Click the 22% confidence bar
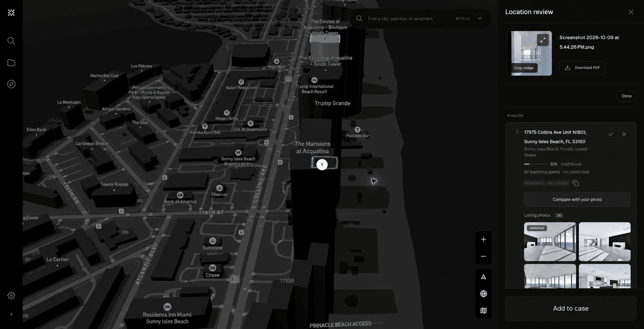The height and width of the screenshot is (329, 644). [535, 164]
